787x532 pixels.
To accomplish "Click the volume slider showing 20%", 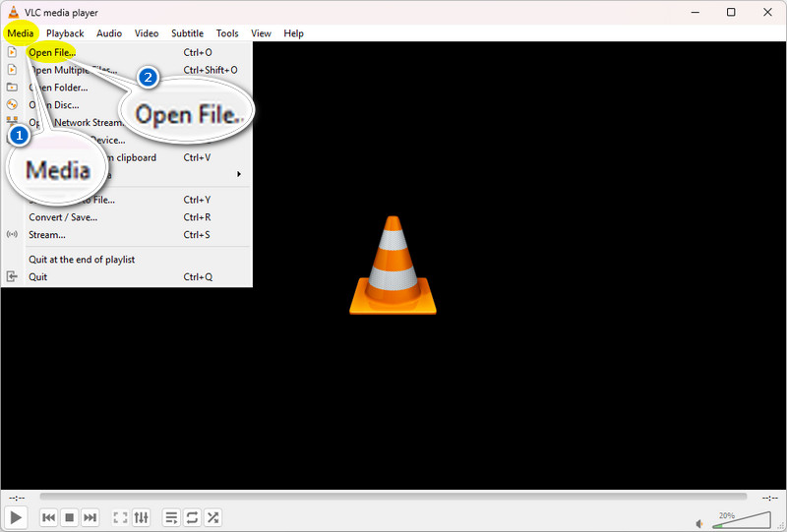I will pos(742,520).
